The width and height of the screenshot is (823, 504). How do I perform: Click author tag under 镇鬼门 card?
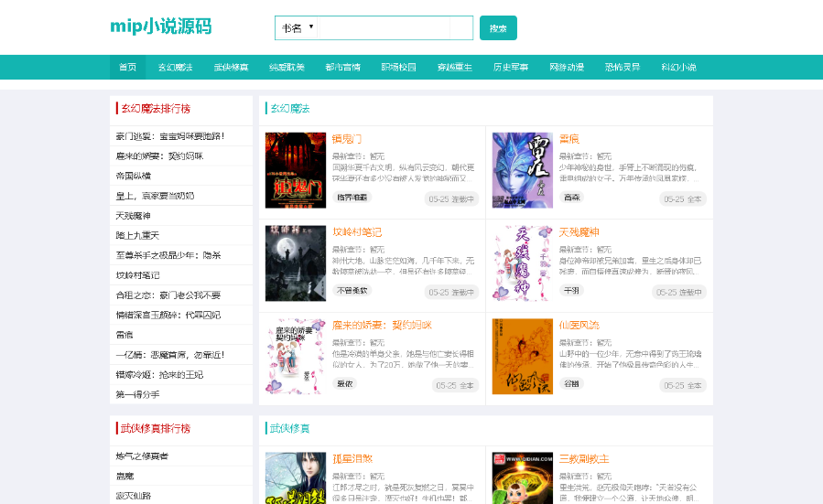(352, 198)
